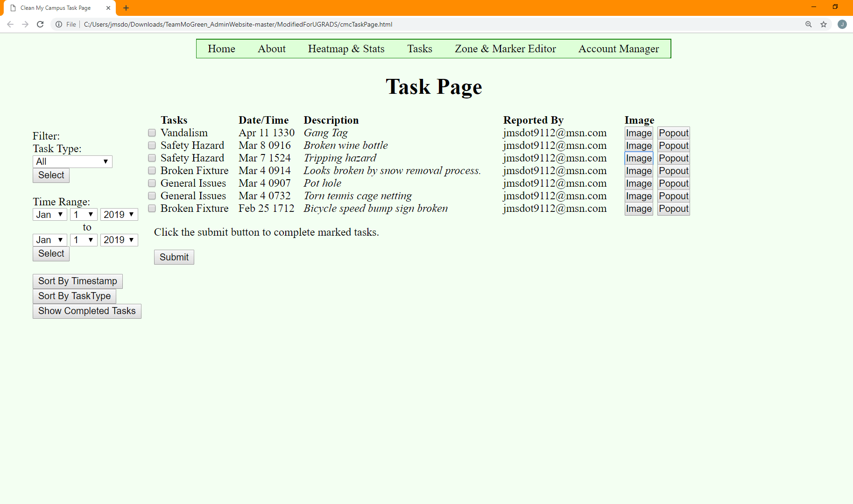Tick the Bicycle speed bump sign checkbox

click(x=152, y=209)
